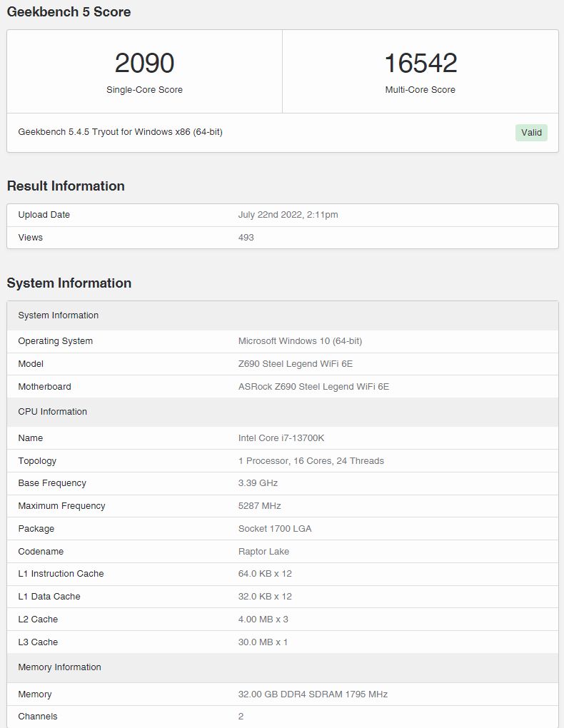The height and width of the screenshot is (728, 564).
Task: Click codename value 'Raptor Lake'
Action: (263, 551)
